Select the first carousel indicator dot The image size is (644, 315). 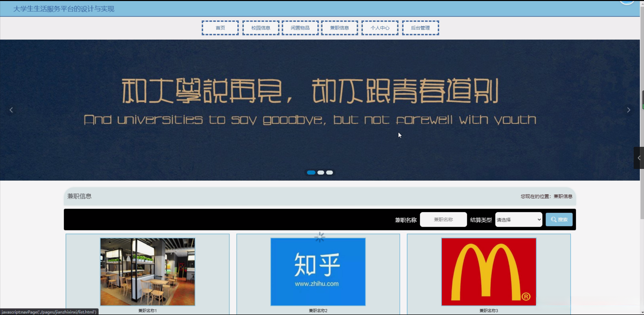(311, 172)
